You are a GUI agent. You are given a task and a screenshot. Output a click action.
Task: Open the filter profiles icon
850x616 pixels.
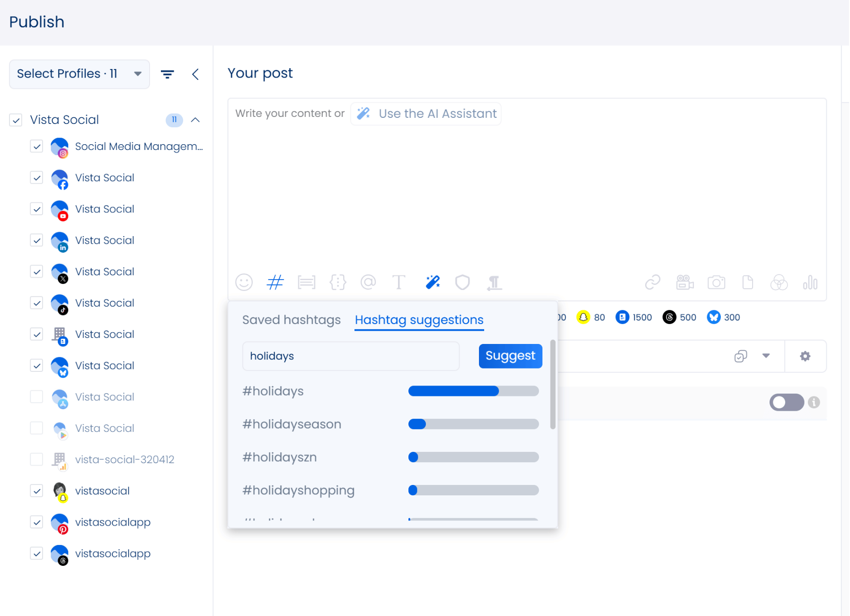(x=167, y=74)
